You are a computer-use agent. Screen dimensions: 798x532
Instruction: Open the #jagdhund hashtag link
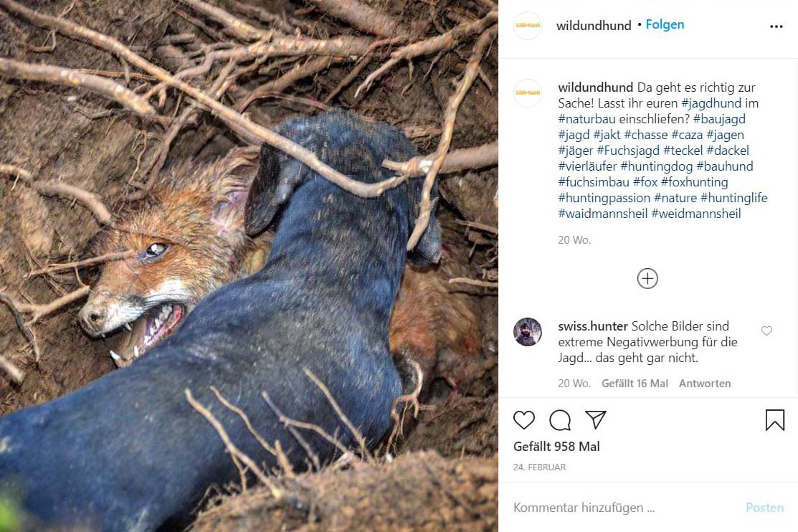point(711,103)
